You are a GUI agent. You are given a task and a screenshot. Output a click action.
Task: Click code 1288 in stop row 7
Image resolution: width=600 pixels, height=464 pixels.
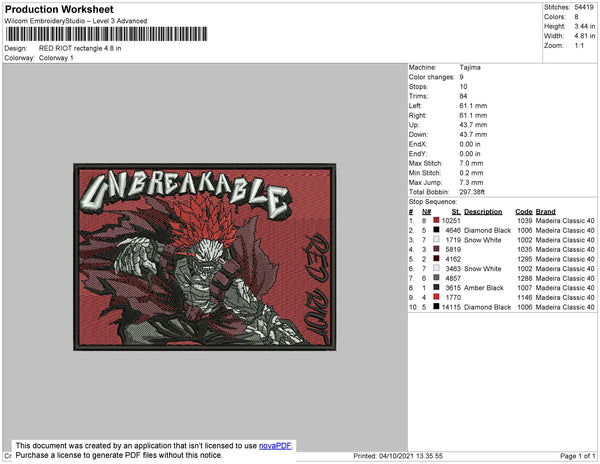click(525, 278)
